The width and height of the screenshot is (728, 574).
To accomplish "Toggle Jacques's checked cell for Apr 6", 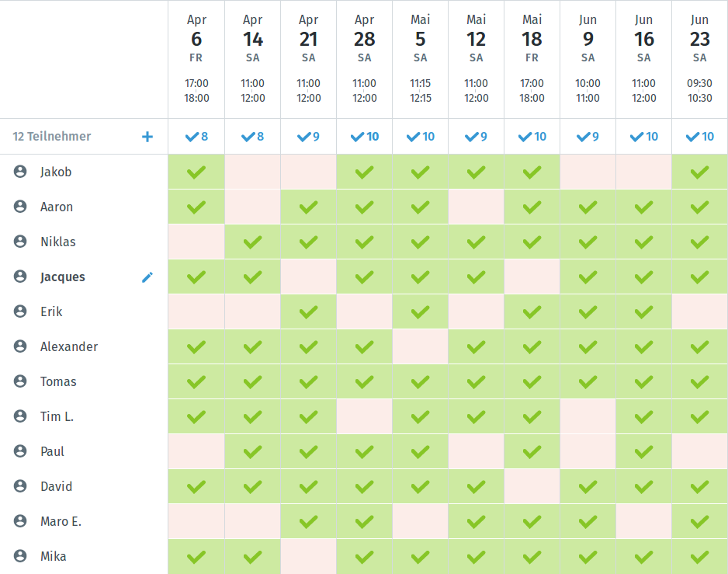I will pyautogui.click(x=196, y=277).
